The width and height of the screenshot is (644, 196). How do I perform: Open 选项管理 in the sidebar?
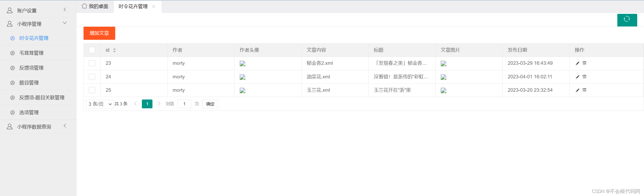[x=38, y=112]
